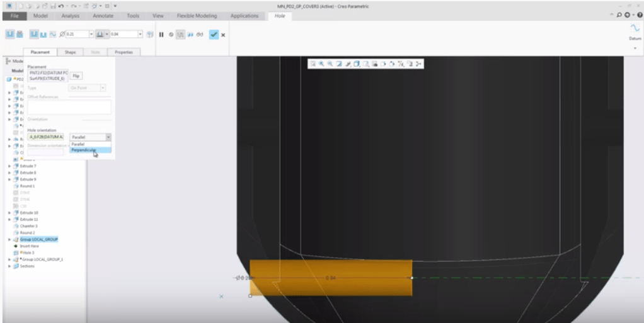Expand the Extrude 7 tree node
The width and height of the screenshot is (644, 323).
point(9,166)
